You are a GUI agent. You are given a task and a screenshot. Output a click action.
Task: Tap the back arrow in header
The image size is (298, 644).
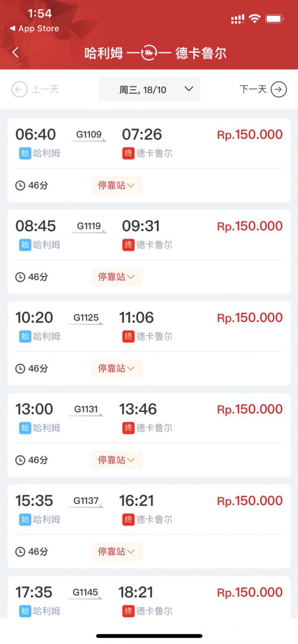15,53
